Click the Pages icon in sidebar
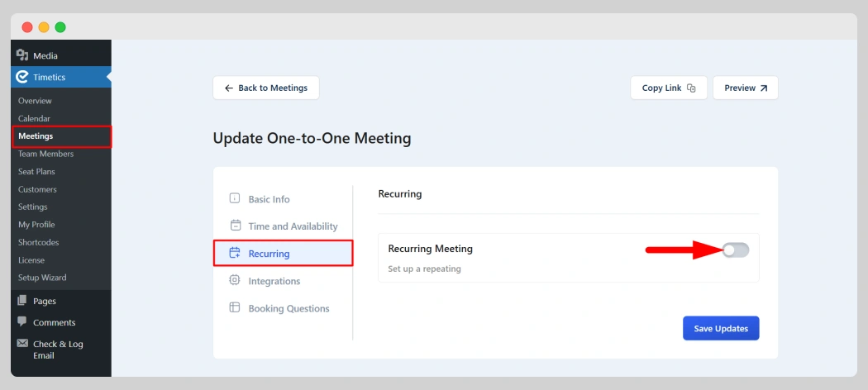The image size is (868, 390). click(22, 301)
